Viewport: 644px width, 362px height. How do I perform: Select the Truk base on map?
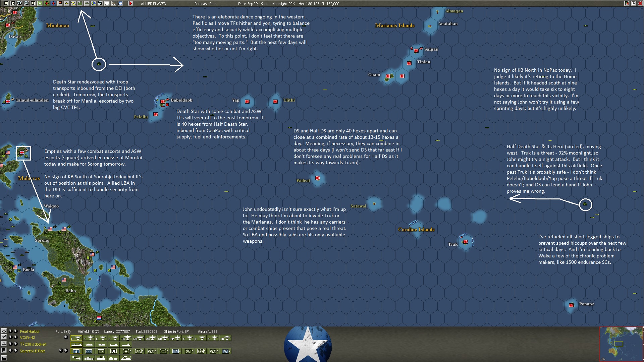(x=465, y=242)
